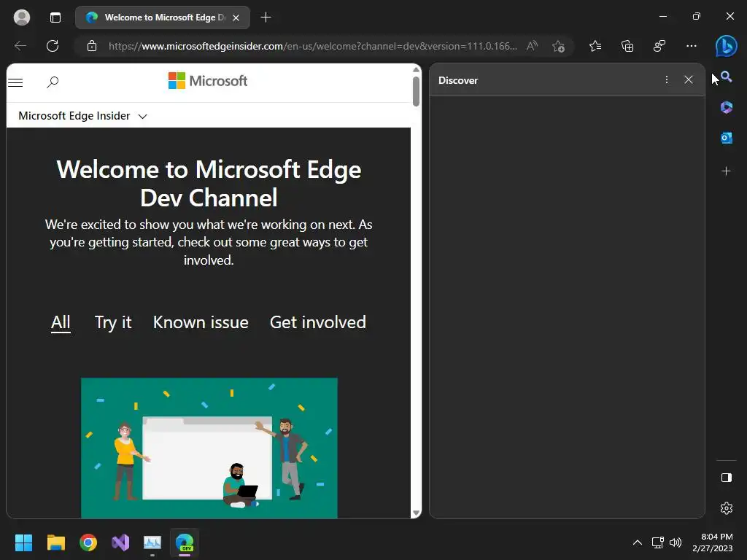Open File Explorer from taskbar
This screenshot has width=747, height=560.
point(55,542)
